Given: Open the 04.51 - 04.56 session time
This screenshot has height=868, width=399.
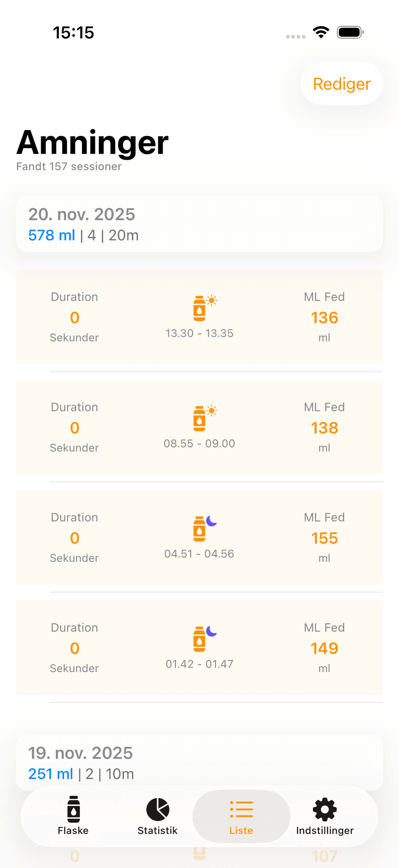Looking at the screenshot, I should pos(199,554).
